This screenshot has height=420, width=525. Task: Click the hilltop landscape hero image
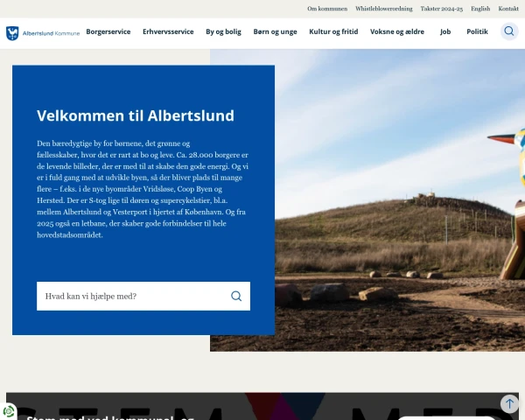[x=400, y=200]
